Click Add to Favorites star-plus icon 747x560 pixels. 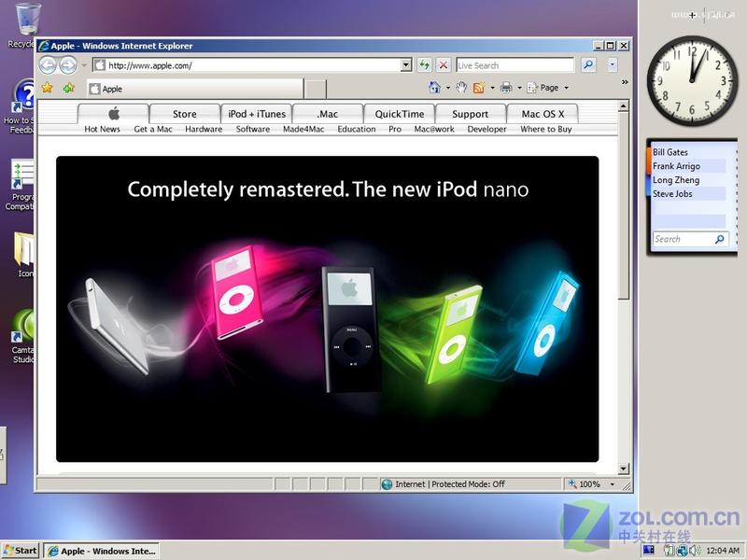(x=69, y=88)
